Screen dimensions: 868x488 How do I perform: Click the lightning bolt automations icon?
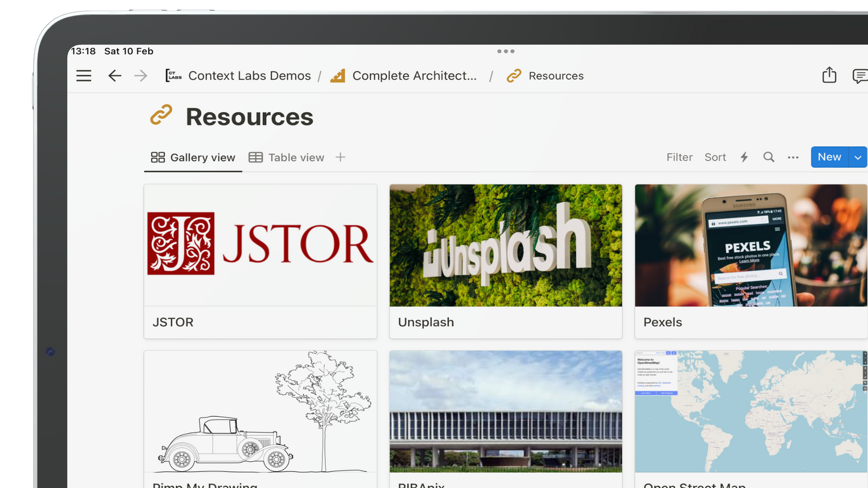pos(744,157)
